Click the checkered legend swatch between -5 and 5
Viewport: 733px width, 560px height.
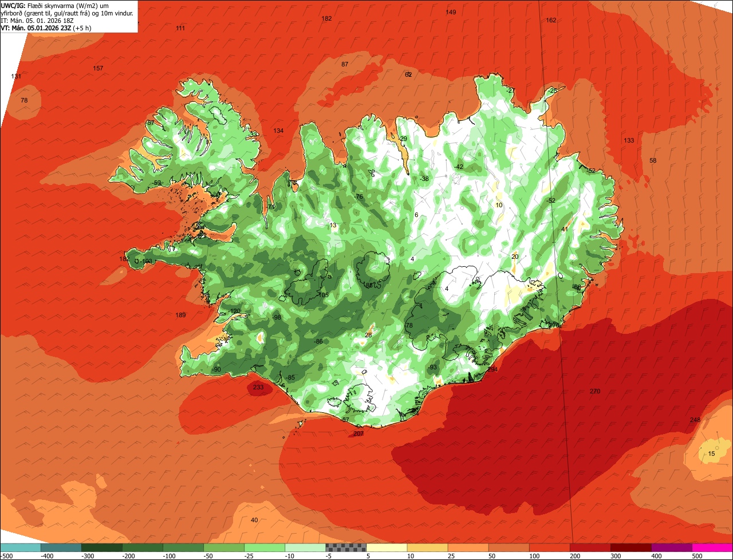pyautogui.click(x=345, y=547)
